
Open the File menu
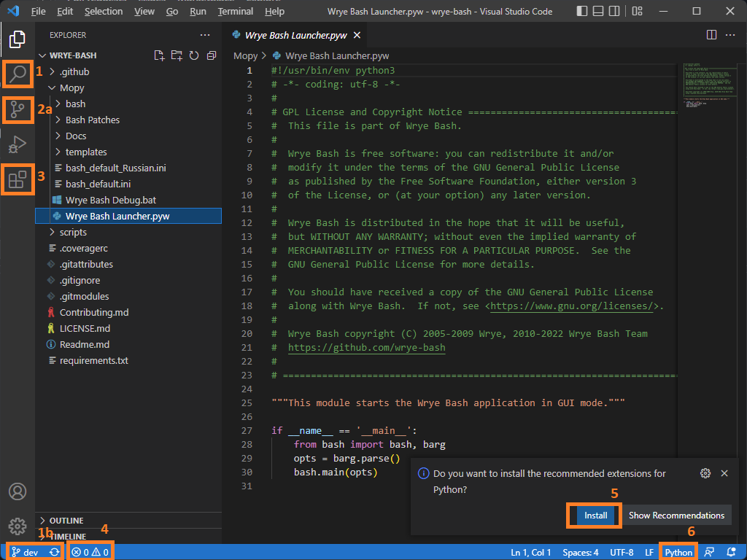click(x=38, y=11)
